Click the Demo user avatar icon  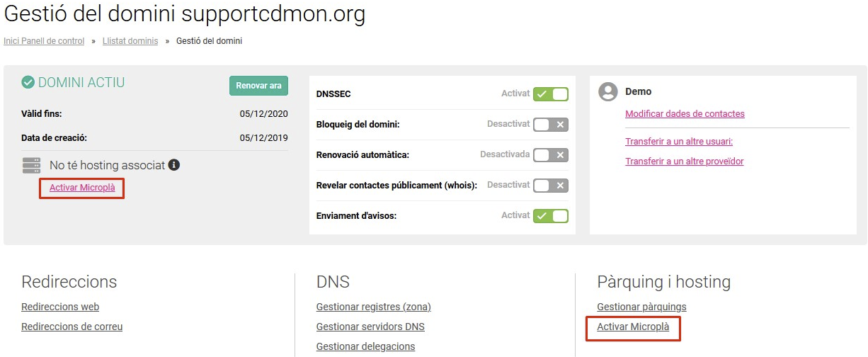[x=607, y=91]
